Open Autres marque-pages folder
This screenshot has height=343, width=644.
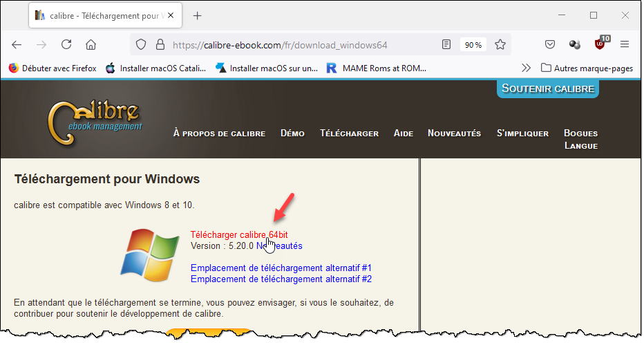pos(587,68)
